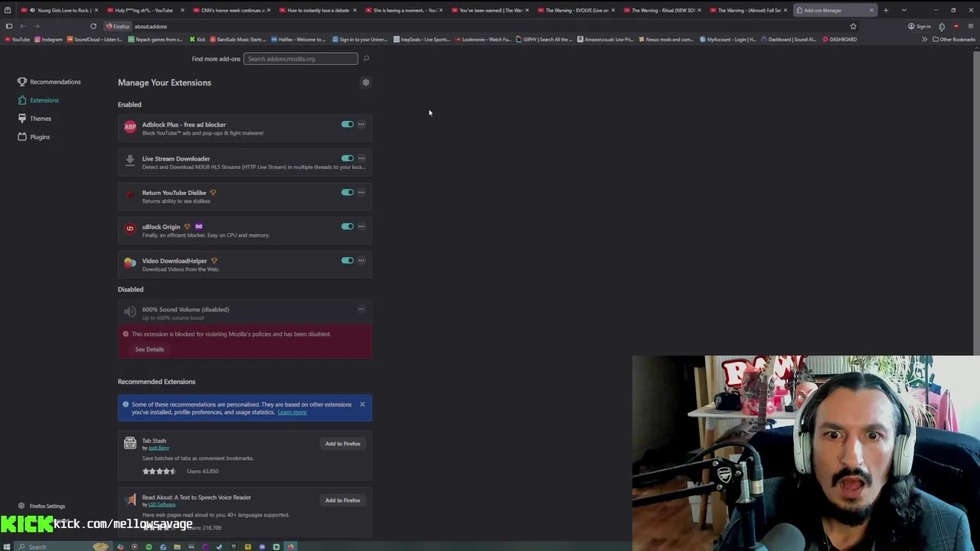This screenshot has width=980, height=551.
Task: Switch to CNN's horror week continues tab
Action: [230, 10]
